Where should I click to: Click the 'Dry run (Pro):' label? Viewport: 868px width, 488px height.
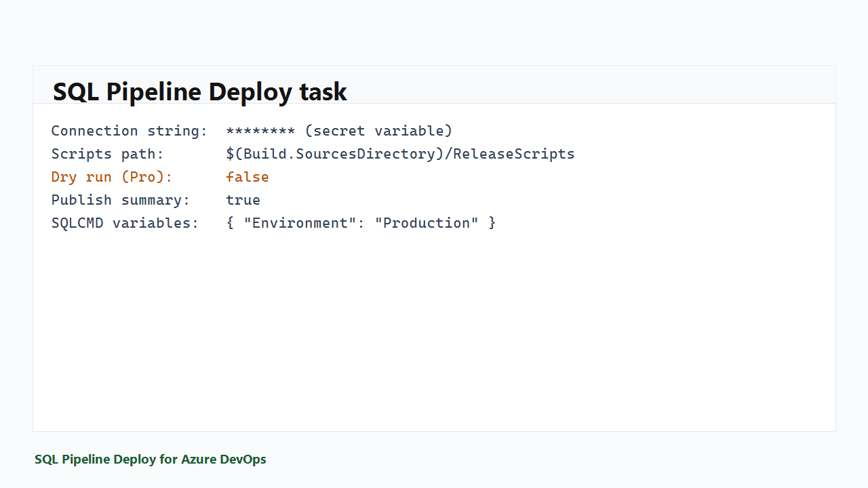(112, 177)
